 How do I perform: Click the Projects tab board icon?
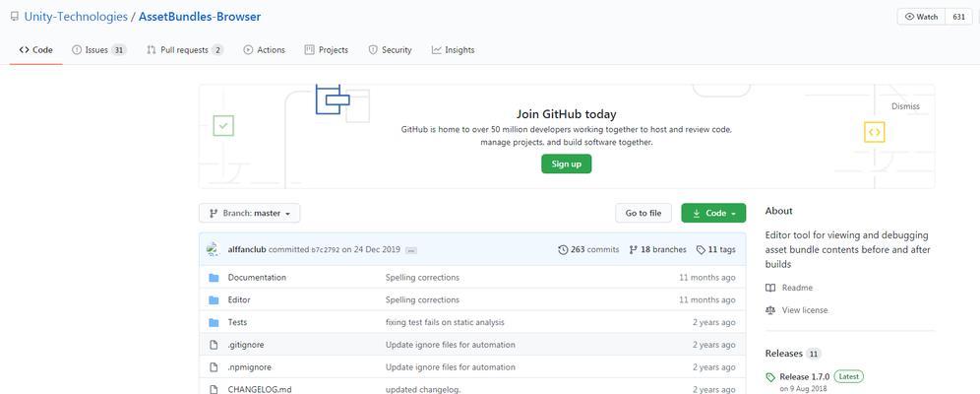309,50
